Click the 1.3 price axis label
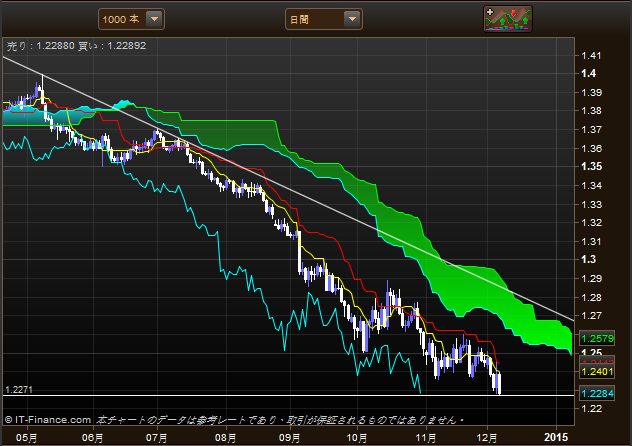This screenshot has width=632, height=446. [588, 259]
